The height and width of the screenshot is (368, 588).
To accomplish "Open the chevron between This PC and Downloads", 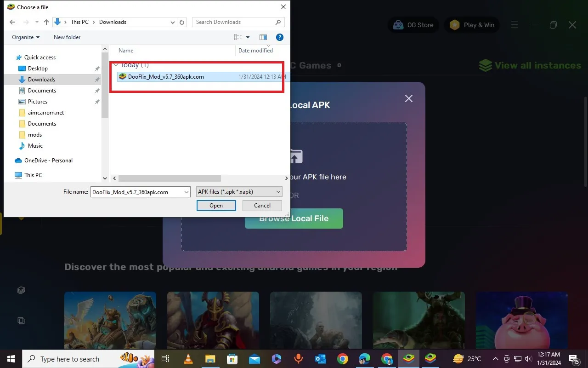I will 94,22.
